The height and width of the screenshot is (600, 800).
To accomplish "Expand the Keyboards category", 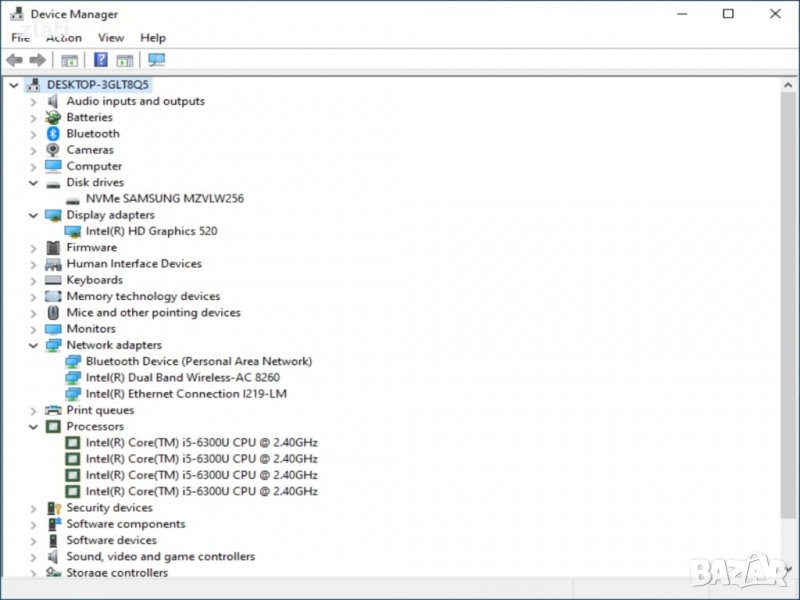I will point(33,281).
